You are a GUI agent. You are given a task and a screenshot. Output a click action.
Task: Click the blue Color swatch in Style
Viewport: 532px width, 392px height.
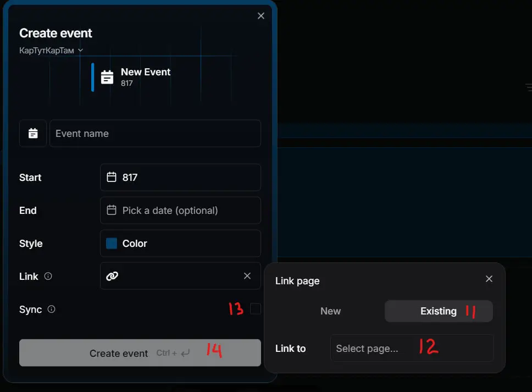112,244
